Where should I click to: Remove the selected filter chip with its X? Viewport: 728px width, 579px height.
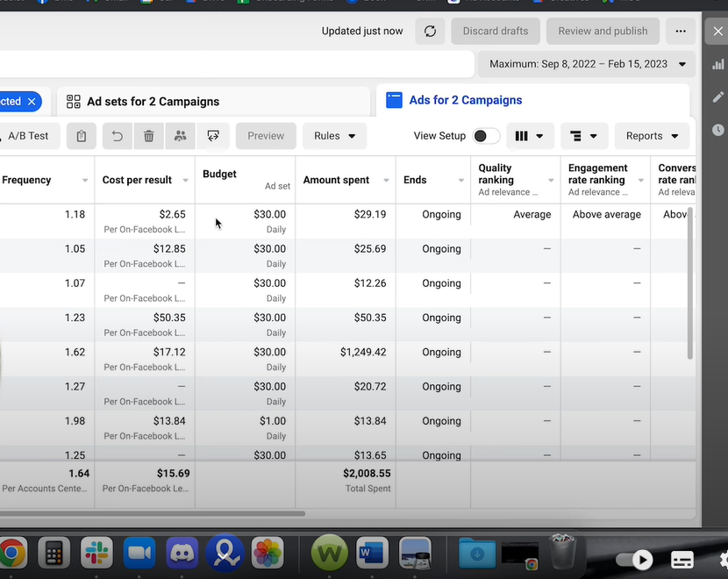tap(32, 101)
